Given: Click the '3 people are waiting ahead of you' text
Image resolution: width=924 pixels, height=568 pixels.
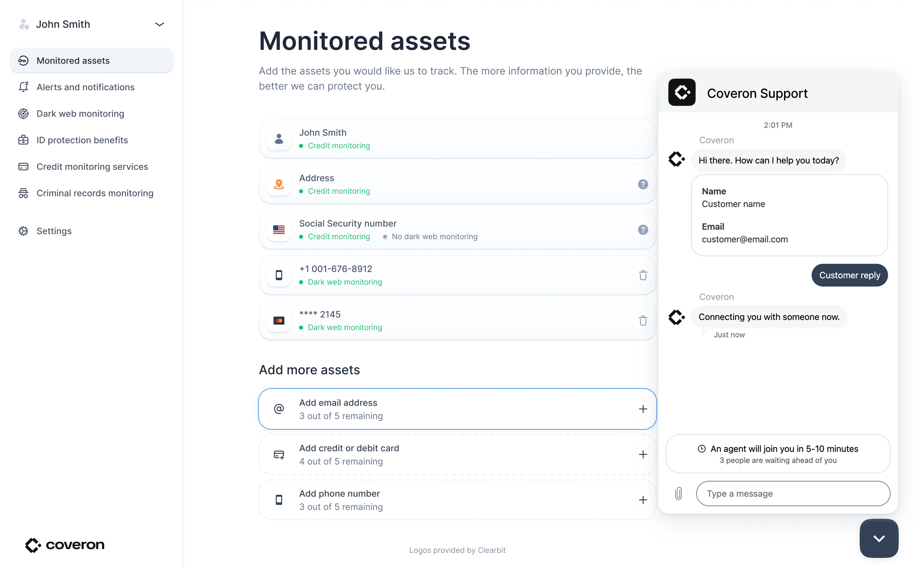Looking at the screenshot, I should click(778, 461).
